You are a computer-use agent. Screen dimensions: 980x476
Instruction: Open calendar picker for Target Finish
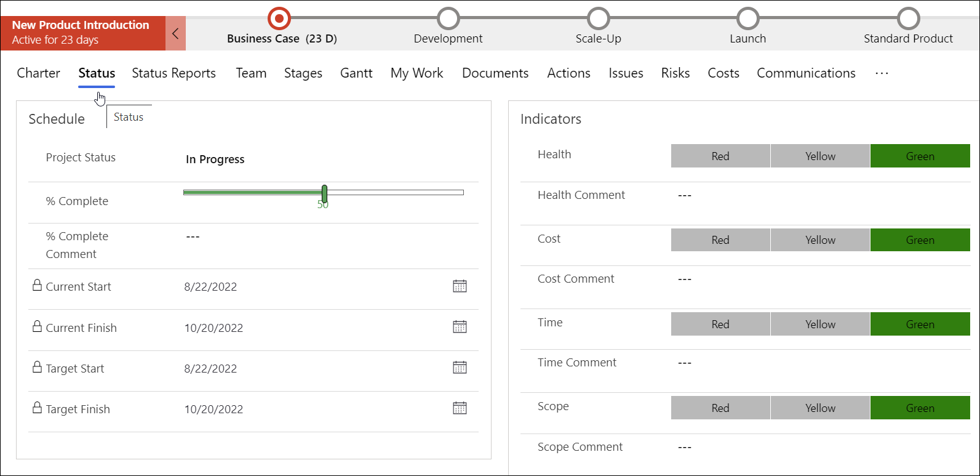[460, 408]
